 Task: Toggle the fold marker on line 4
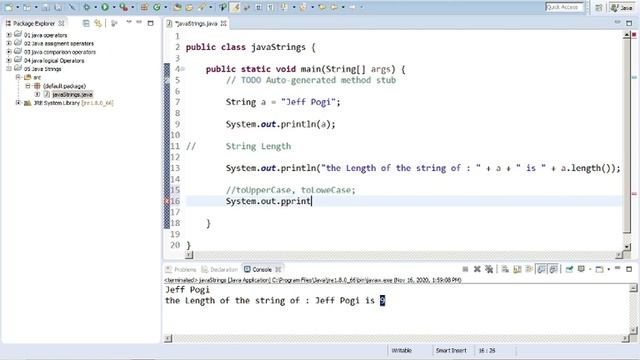pyautogui.click(x=183, y=69)
